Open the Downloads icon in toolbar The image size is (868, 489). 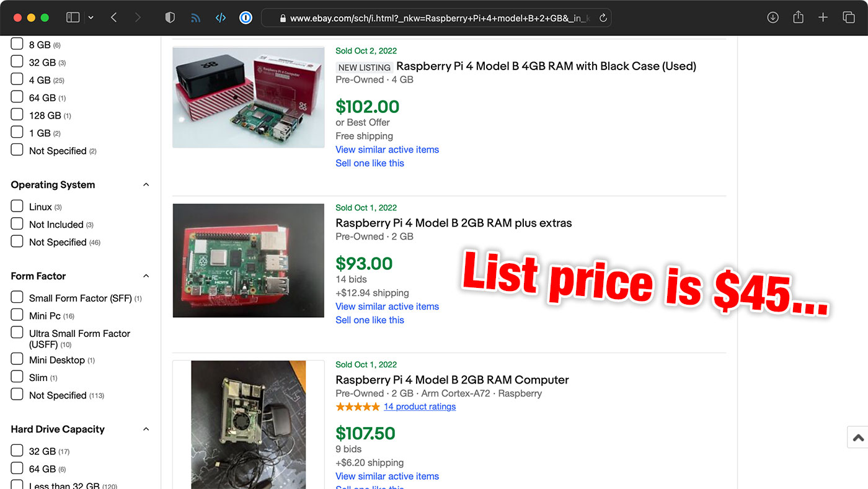[773, 17]
